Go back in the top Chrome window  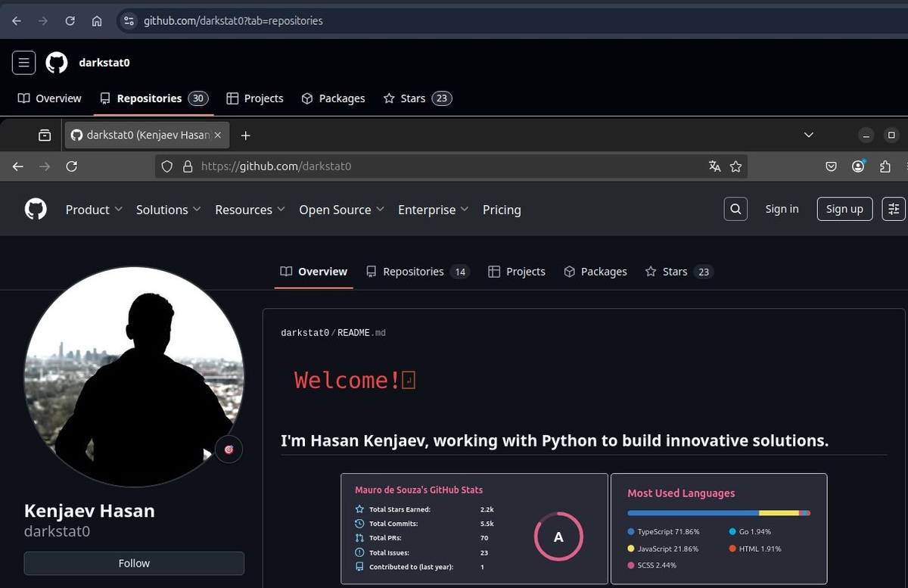coord(17,21)
